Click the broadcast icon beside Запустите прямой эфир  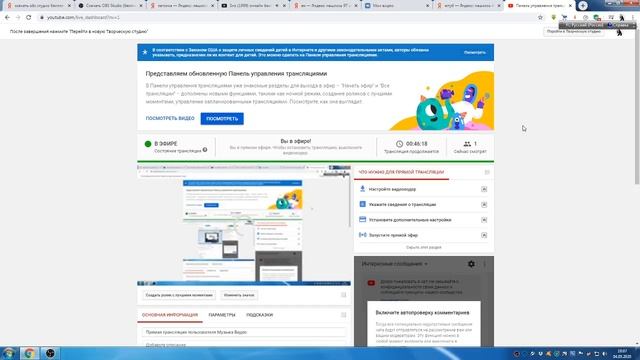click(362, 235)
